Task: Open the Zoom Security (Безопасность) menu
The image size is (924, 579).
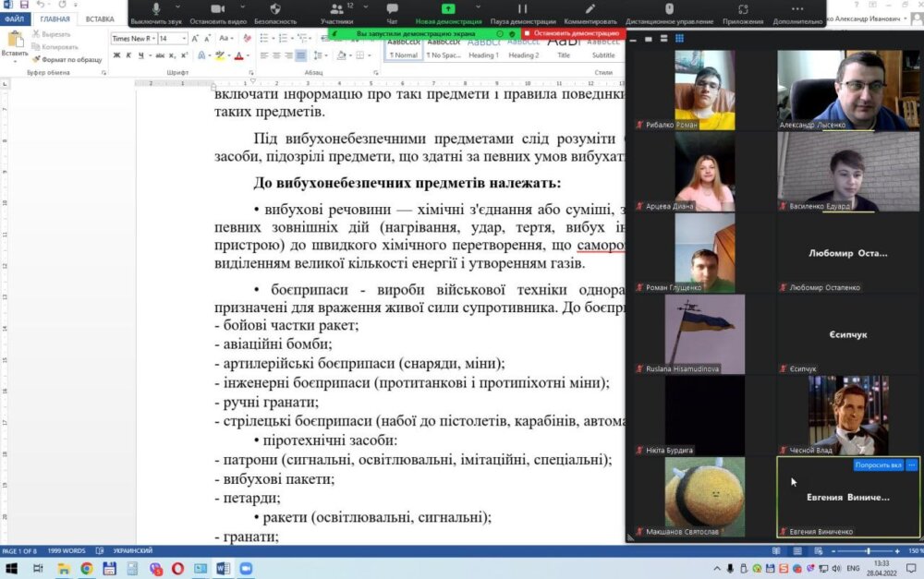Action: [275, 13]
